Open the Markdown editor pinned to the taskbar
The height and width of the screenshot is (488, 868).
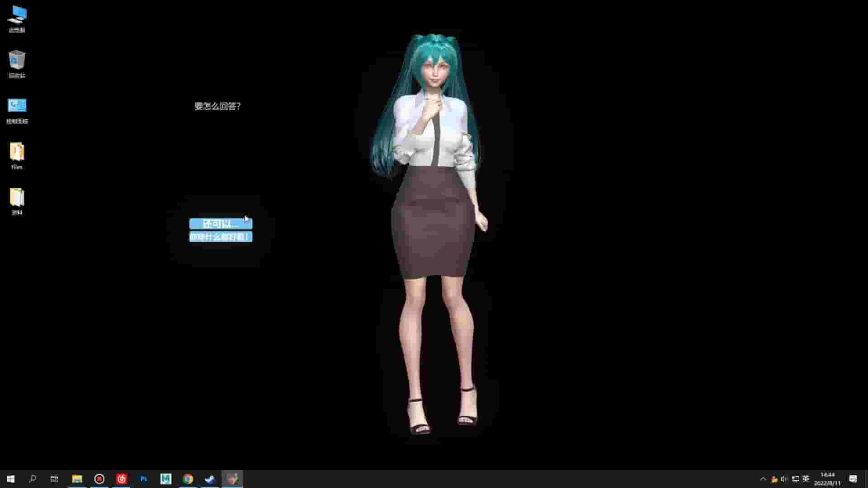click(x=165, y=479)
